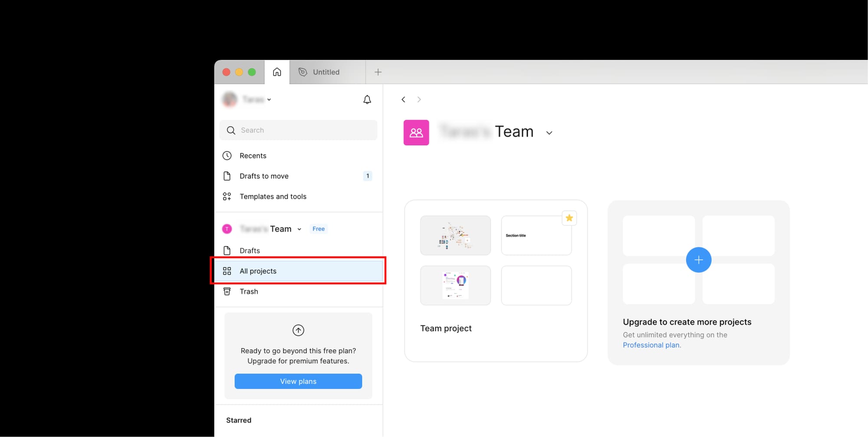Click the pink team icon
868x437 pixels.
416,132
